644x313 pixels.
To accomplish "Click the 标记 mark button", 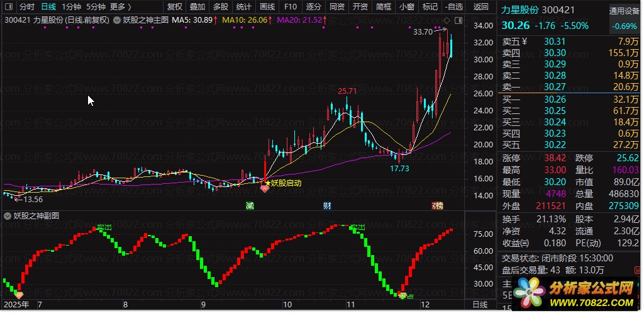I will coord(430,6).
